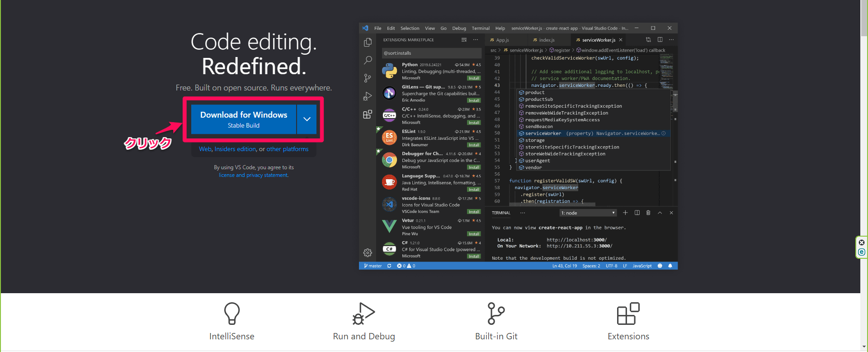Open the Terminal menu in the VS Code screenshot
868x352 pixels.
coord(481,28)
